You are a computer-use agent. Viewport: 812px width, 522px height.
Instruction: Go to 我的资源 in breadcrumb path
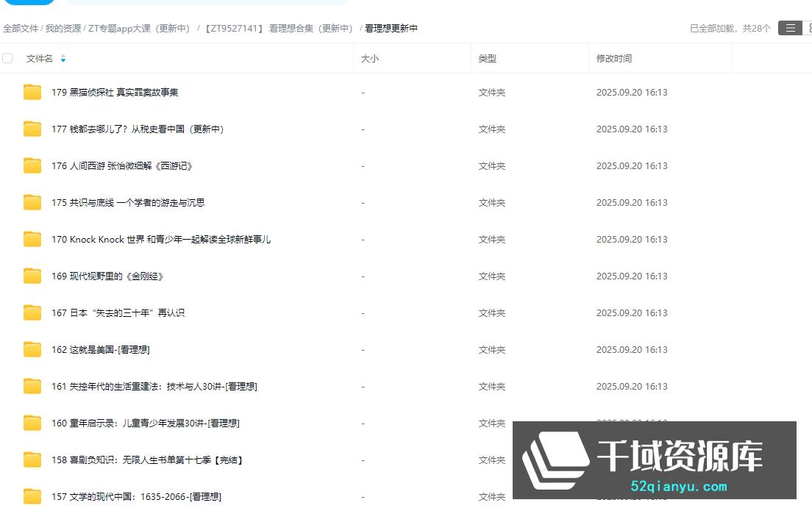coord(63,29)
